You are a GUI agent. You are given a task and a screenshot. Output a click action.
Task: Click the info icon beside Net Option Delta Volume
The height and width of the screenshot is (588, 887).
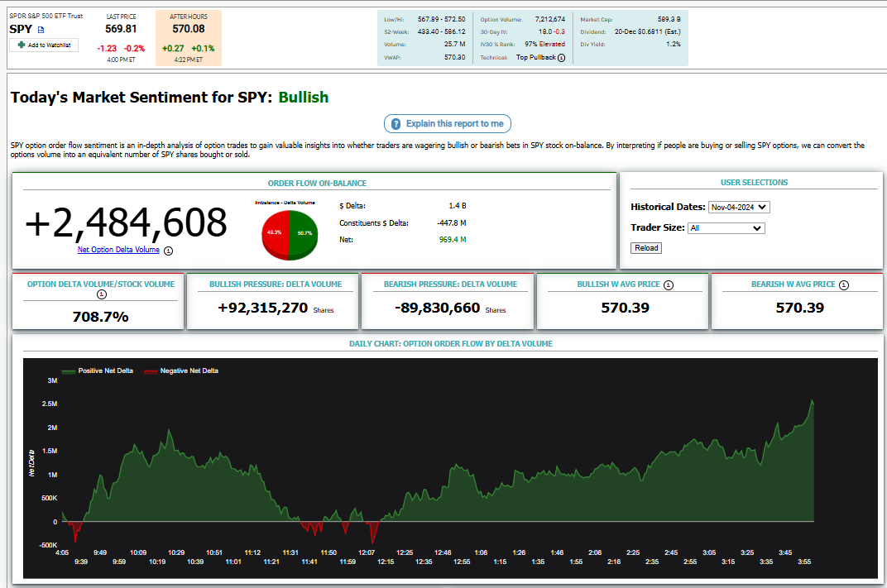169,251
